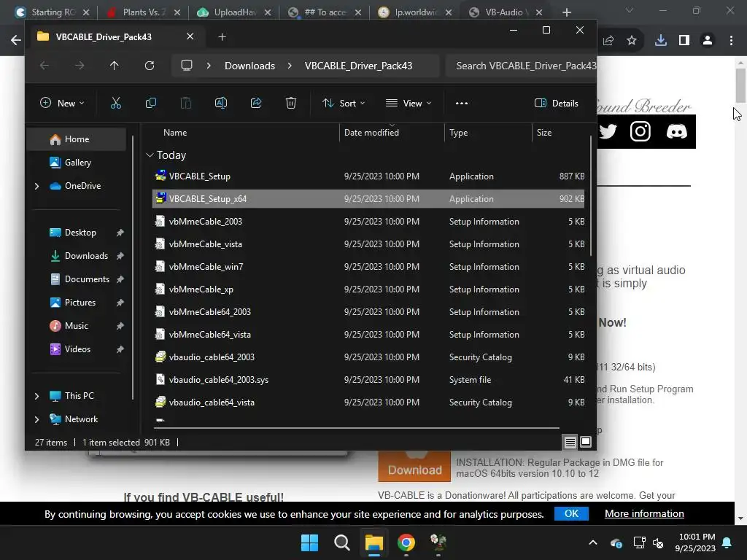
Task: Select the vbaudio_cable64_2003.sys system file
Action: click(x=368, y=379)
